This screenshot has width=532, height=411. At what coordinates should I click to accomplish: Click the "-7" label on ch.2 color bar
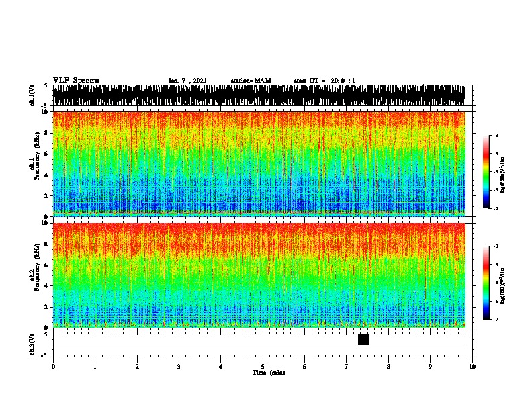click(495, 320)
